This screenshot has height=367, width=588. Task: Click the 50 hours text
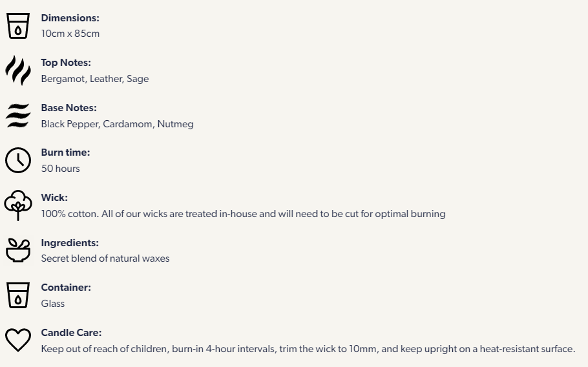coord(60,169)
